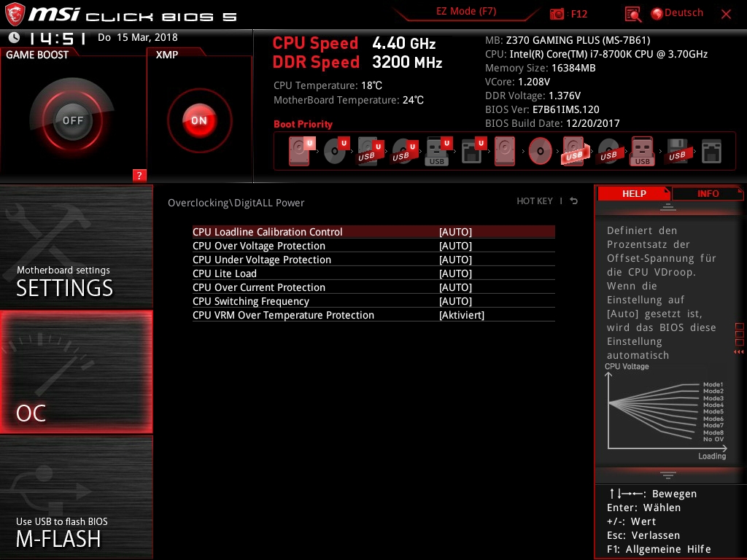The width and height of the screenshot is (747, 560).
Task: Select the UEFI USB CD/DVD boot icon
Action: tap(405, 152)
